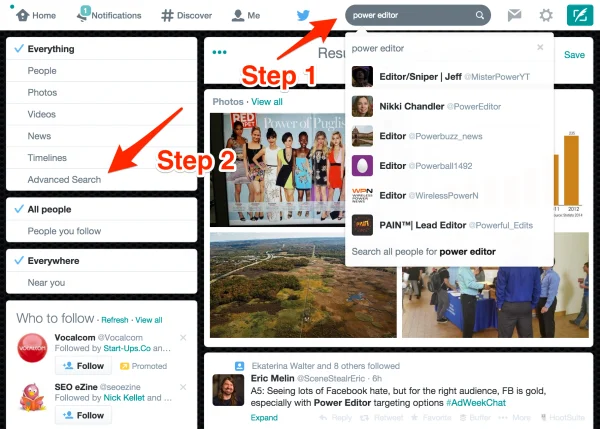
Task: Open the Discover tab
Action: pyautogui.click(x=187, y=15)
